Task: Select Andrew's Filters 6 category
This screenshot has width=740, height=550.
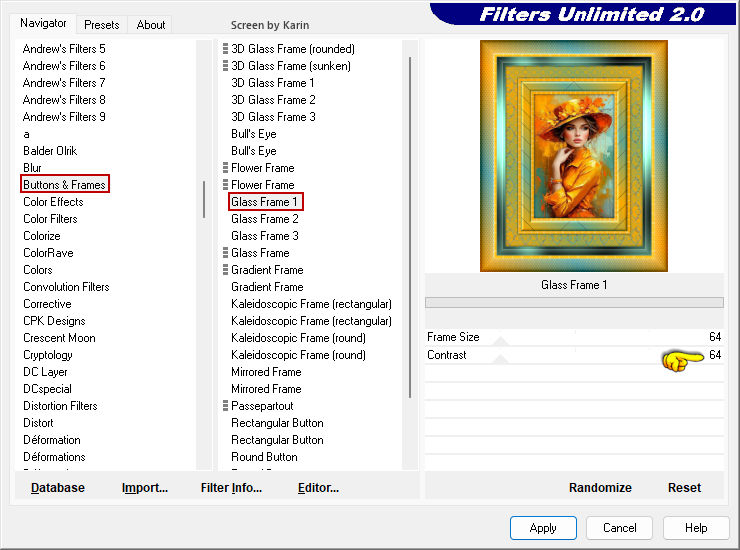Action: coord(64,66)
